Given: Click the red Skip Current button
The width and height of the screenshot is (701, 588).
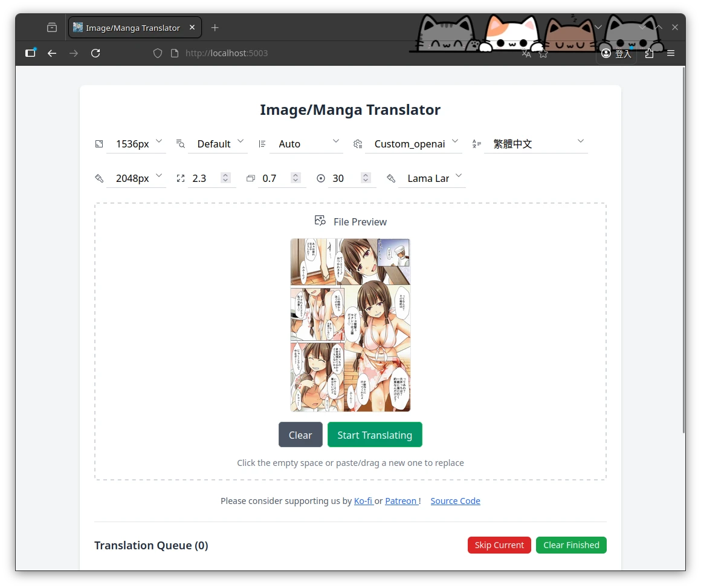Looking at the screenshot, I should pyautogui.click(x=499, y=545).
